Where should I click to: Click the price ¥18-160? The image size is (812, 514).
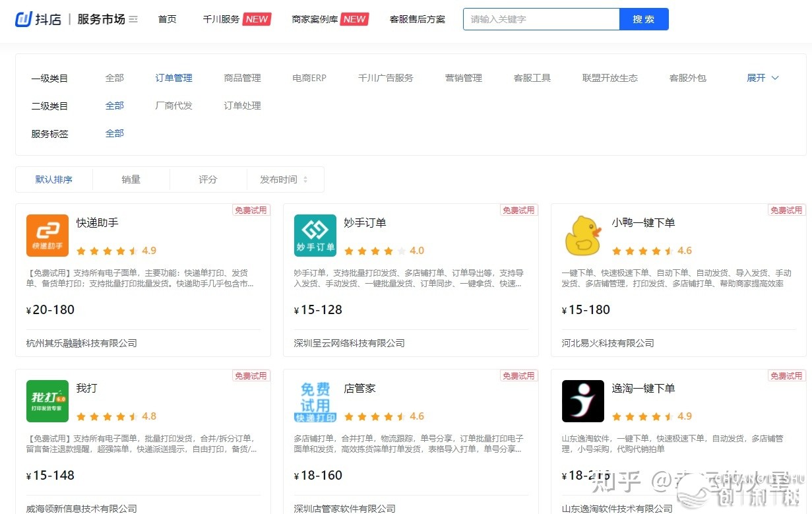point(319,476)
